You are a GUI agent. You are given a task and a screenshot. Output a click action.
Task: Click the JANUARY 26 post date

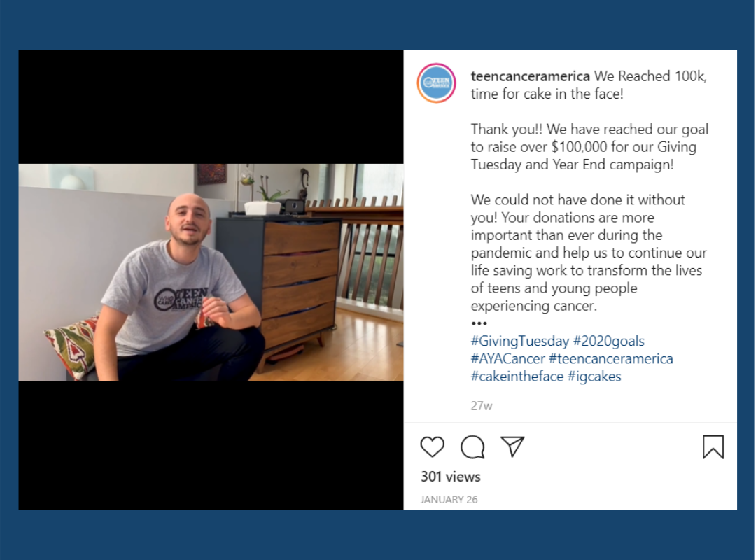pos(449,500)
